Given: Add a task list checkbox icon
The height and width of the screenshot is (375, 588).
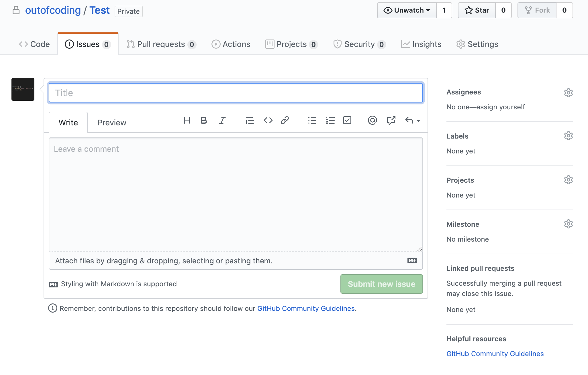Looking at the screenshot, I should [347, 121].
